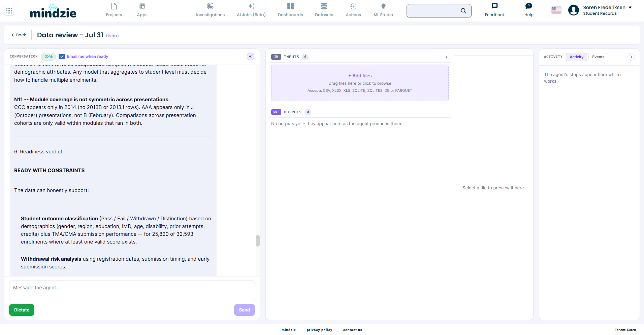Click the mindzie logo
Screen dimensions: 644x335
point(53,11)
